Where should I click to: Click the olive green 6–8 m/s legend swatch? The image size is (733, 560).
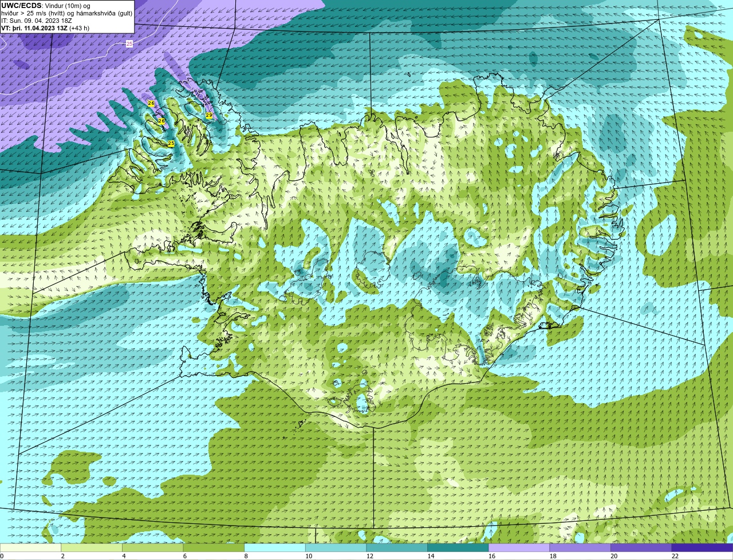[x=214, y=548]
